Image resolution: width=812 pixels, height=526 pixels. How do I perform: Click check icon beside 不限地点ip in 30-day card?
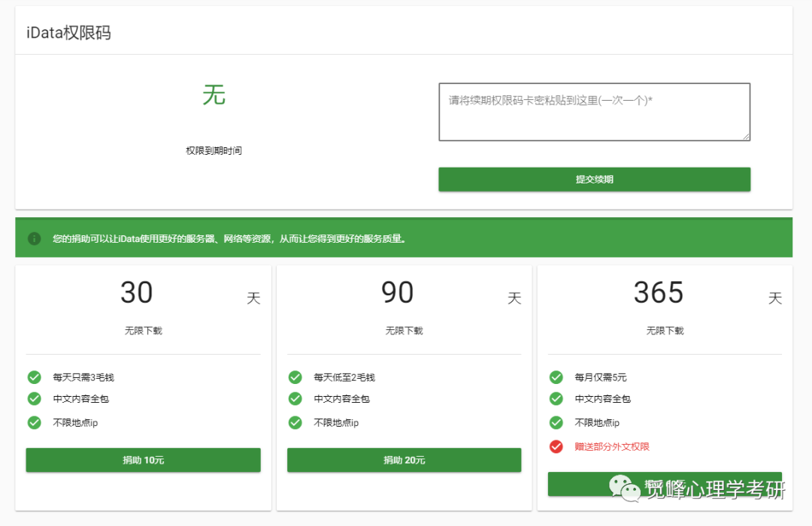coord(34,422)
